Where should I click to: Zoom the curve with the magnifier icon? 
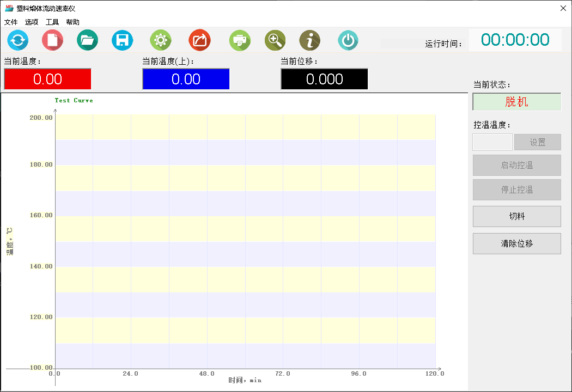tap(275, 40)
